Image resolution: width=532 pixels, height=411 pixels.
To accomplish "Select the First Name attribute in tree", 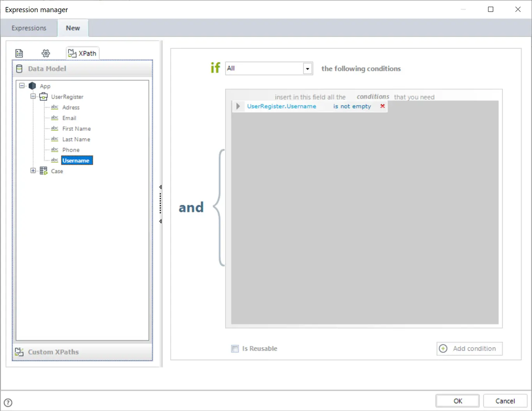I will (76, 128).
